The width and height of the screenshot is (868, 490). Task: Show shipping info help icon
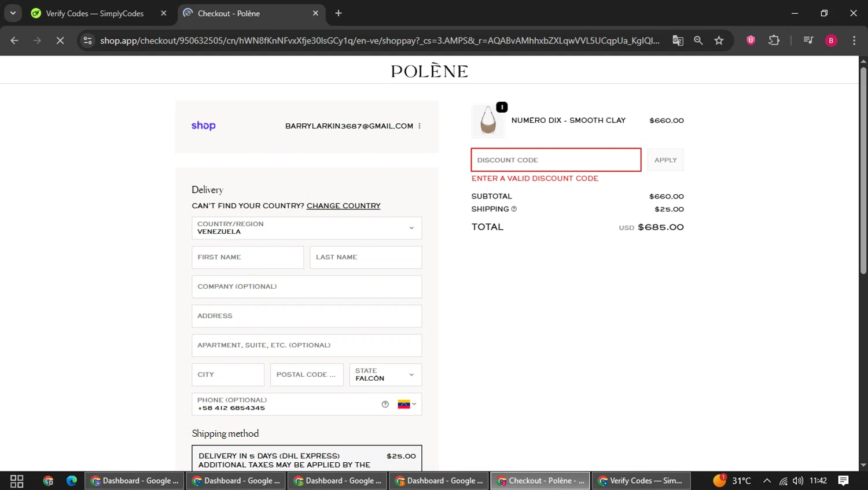point(514,209)
